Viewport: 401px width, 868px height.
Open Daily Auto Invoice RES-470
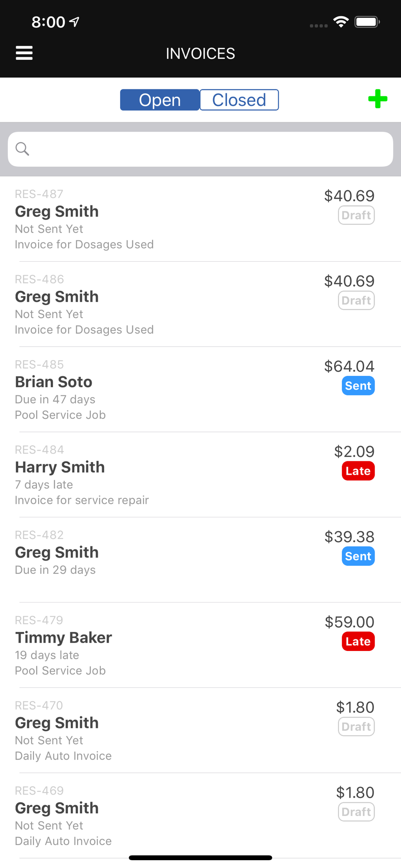[x=200, y=730]
